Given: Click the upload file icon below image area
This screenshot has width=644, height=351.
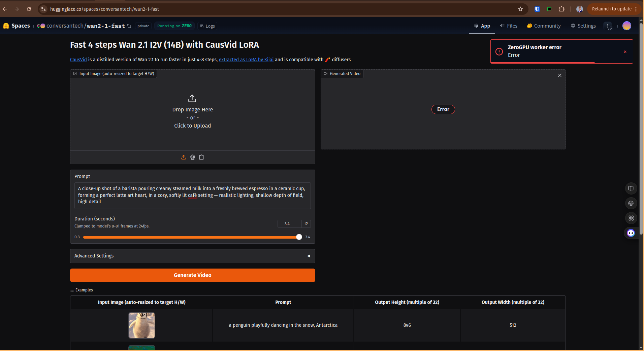Looking at the screenshot, I should (184, 157).
